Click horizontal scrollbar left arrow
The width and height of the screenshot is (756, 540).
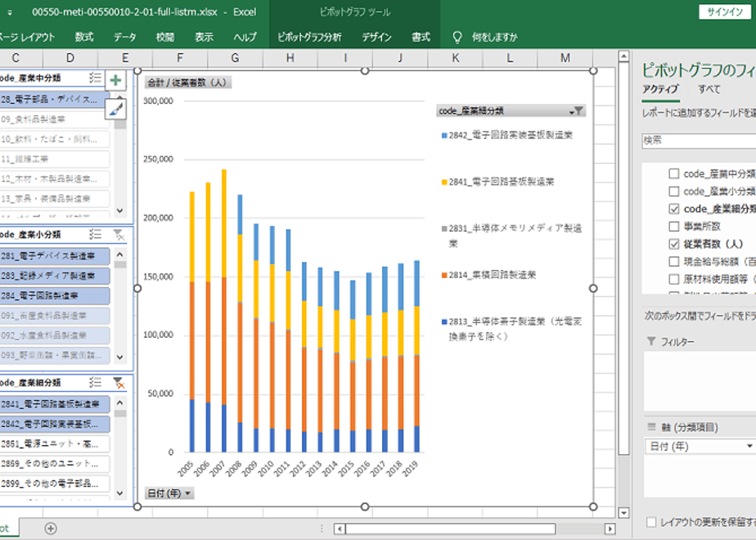(x=340, y=529)
